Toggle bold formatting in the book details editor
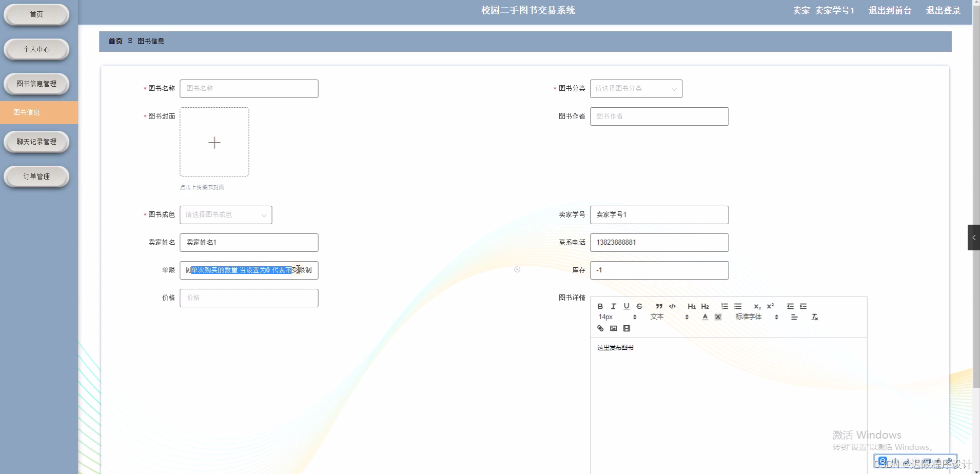 (x=600, y=306)
